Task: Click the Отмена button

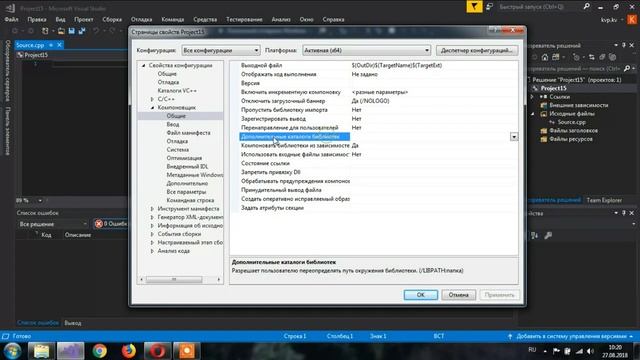Action: tap(458, 295)
